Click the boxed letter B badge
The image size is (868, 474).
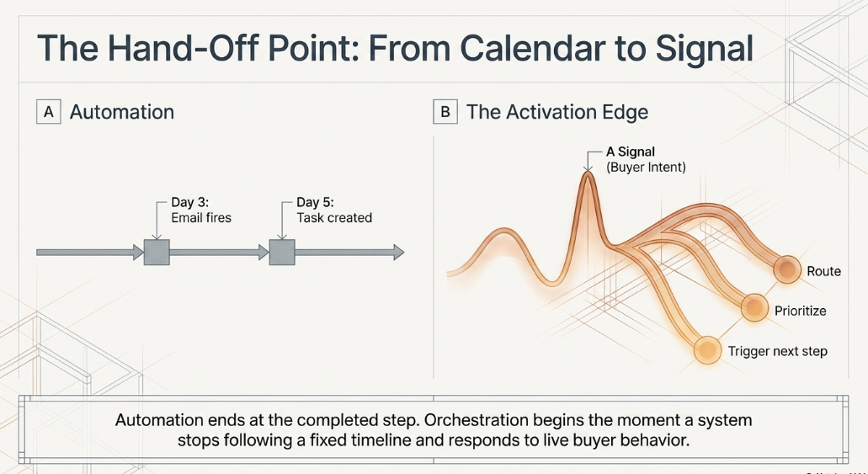coord(445,112)
